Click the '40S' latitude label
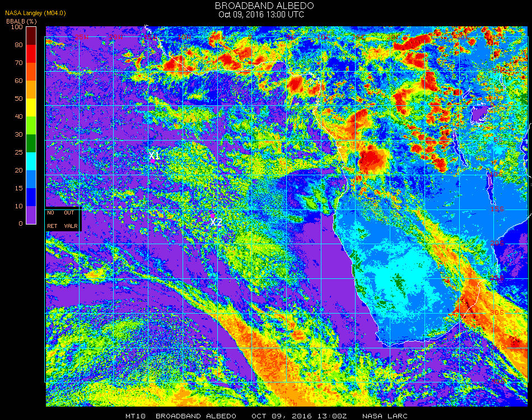The width and height of the screenshot is (532, 420). pyautogui.click(x=498, y=382)
